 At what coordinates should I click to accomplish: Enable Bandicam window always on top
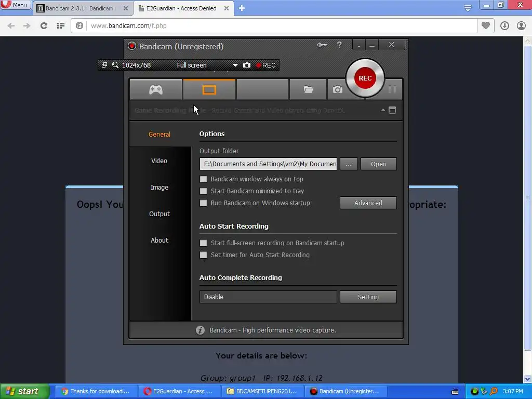pos(203,179)
